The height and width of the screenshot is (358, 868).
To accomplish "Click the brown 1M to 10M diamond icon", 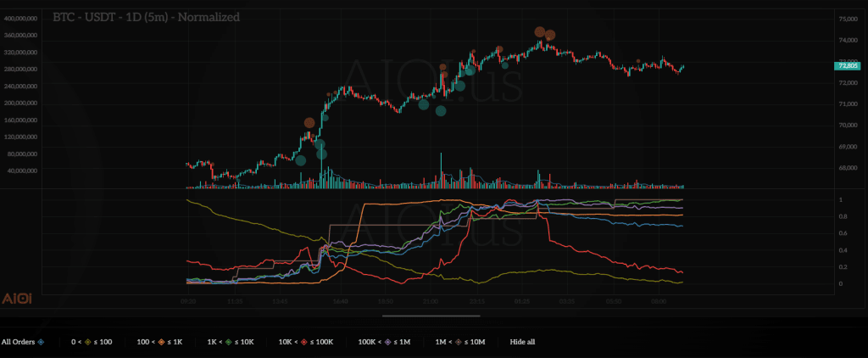I will pos(459,342).
